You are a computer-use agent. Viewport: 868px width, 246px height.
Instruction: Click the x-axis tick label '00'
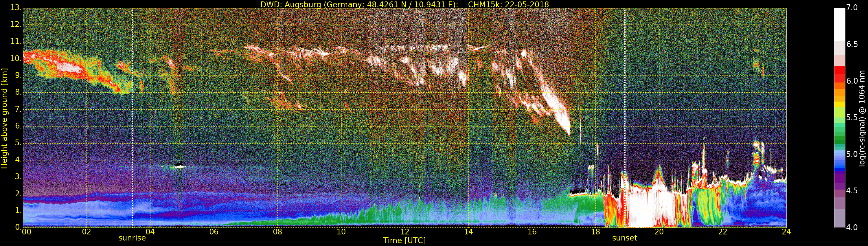(x=26, y=232)
